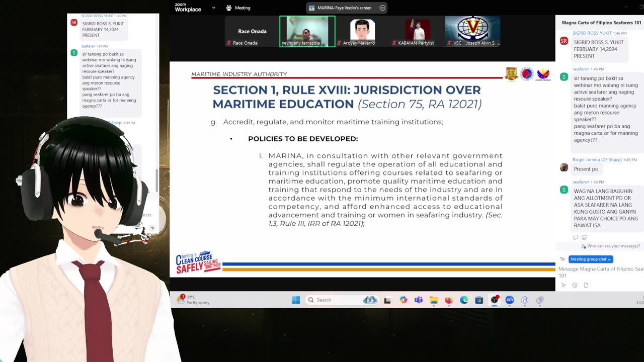644x362 pixels.
Task: Open Zoom Workplace dropdown arrow
Action: click(213, 8)
